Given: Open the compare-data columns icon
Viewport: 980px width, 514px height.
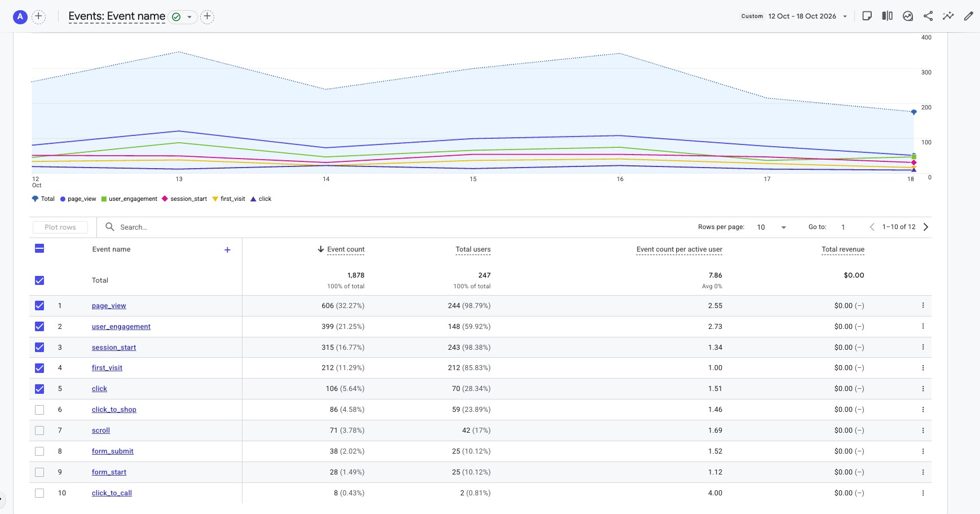Looking at the screenshot, I should click(888, 16).
